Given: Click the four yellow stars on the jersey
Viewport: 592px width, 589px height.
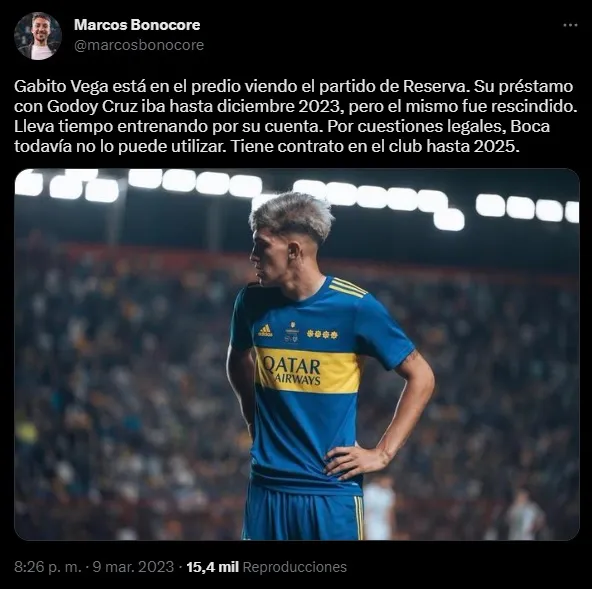Looking at the screenshot, I should tap(322, 334).
